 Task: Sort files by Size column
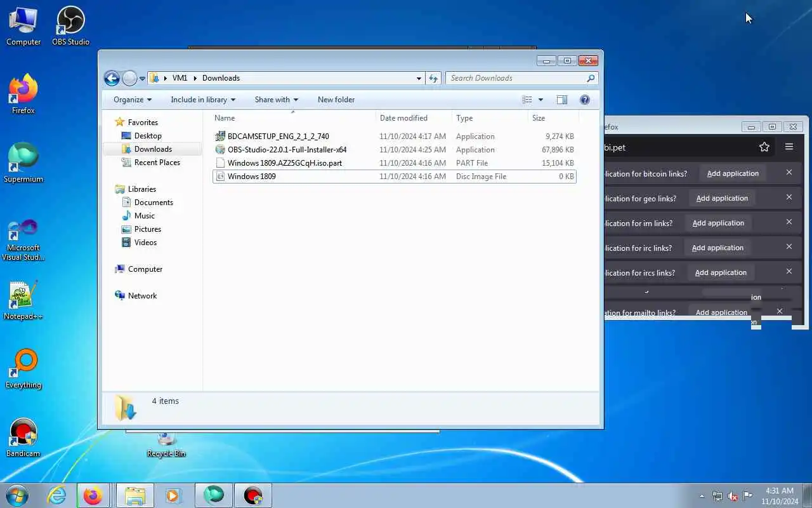click(553, 118)
